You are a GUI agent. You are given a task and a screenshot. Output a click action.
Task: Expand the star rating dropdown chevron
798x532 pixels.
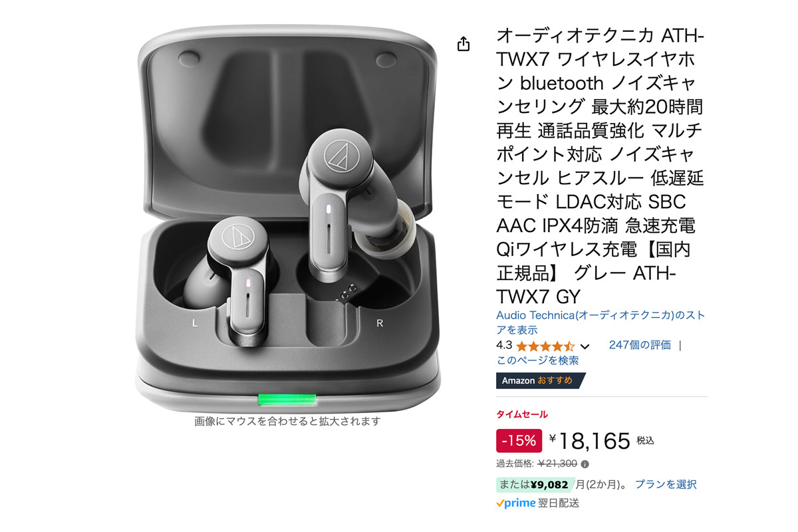pos(585,346)
